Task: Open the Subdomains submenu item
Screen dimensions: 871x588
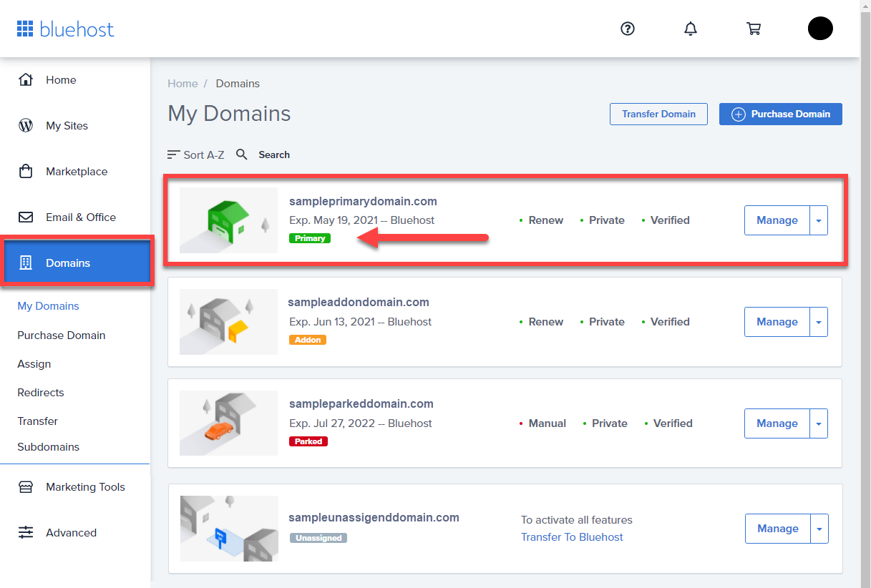Action: click(49, 447)
